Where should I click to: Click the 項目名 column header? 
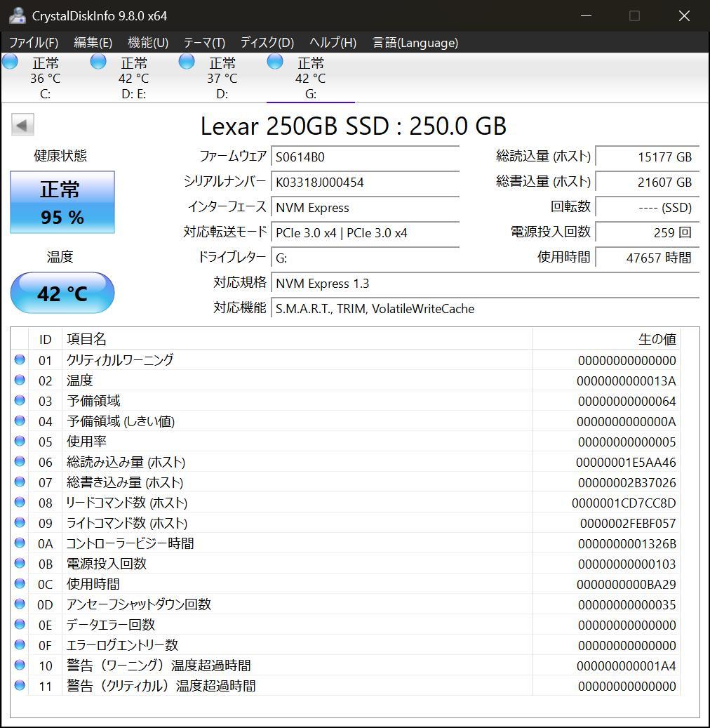click(x=297, y=339)
